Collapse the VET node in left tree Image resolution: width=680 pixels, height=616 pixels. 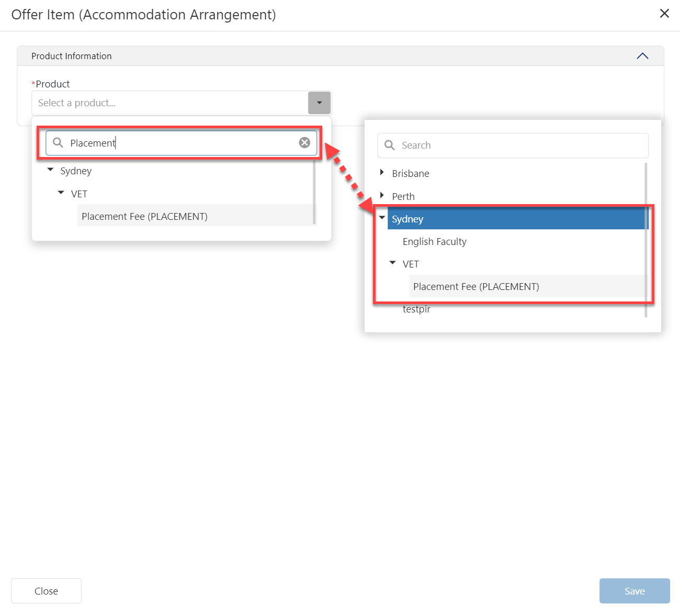coord(61,193)
